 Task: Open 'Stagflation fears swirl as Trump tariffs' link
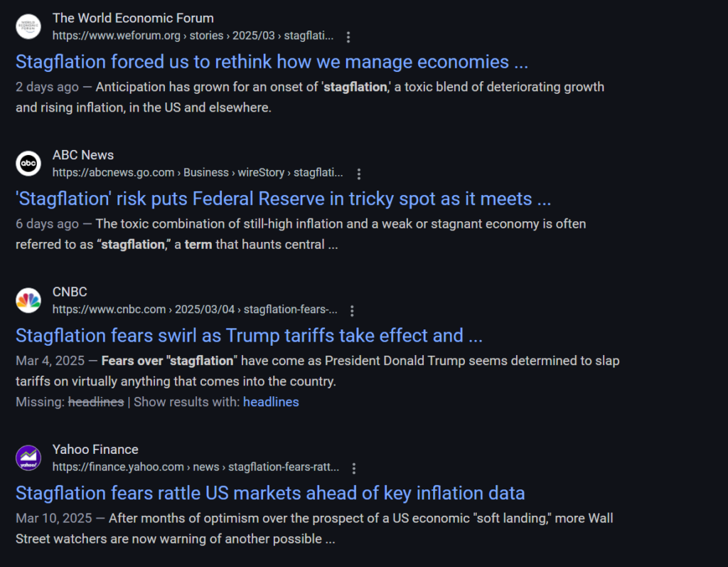click(x=249, y=336)
